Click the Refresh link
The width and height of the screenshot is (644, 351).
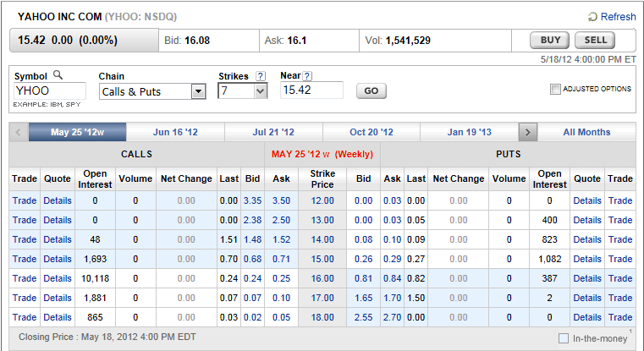618,17
